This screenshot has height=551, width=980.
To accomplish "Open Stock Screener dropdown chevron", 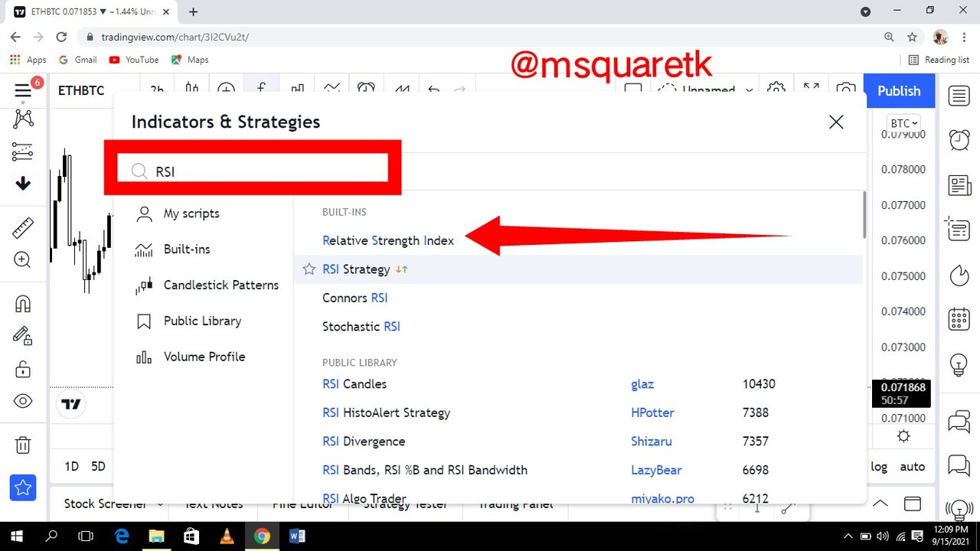I will tap(160, 504).
